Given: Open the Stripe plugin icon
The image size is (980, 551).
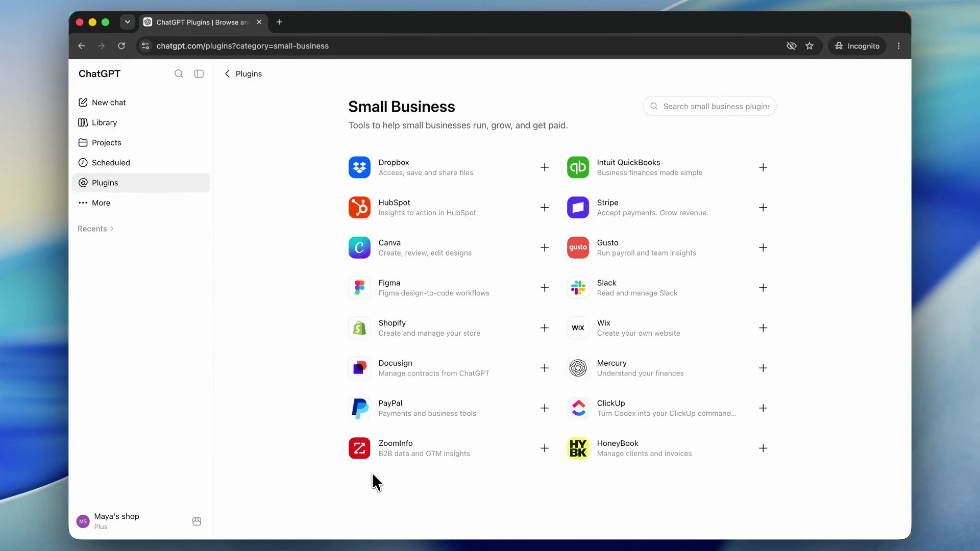Looking at the screenshot, I should point(578,208).
